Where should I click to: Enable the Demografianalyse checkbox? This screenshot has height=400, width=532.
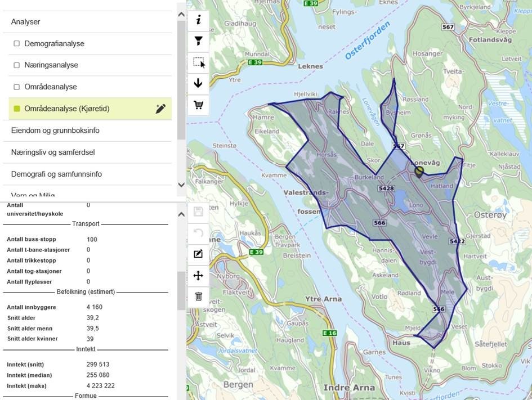click(x=16, y=43)
